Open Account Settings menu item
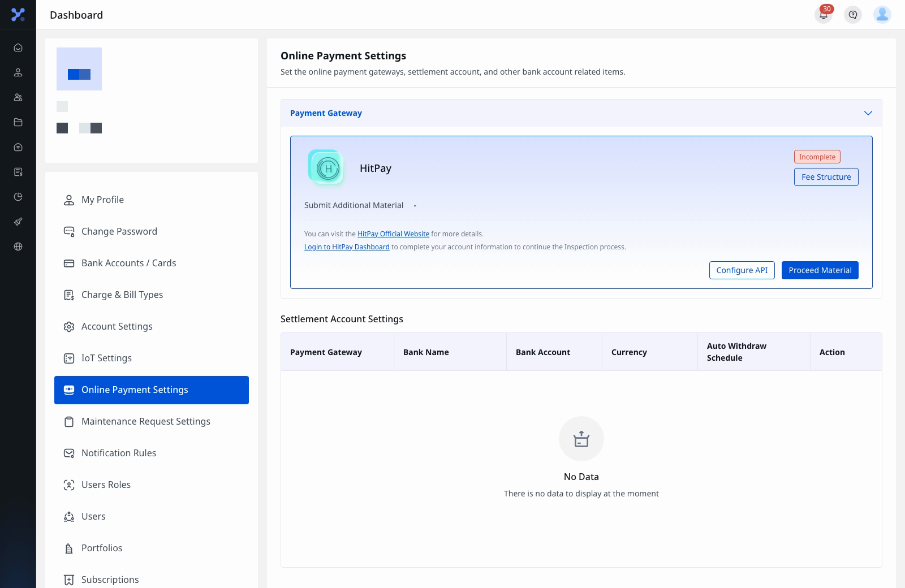The height and width of the screenshot is (588, 905). [152, 327]
